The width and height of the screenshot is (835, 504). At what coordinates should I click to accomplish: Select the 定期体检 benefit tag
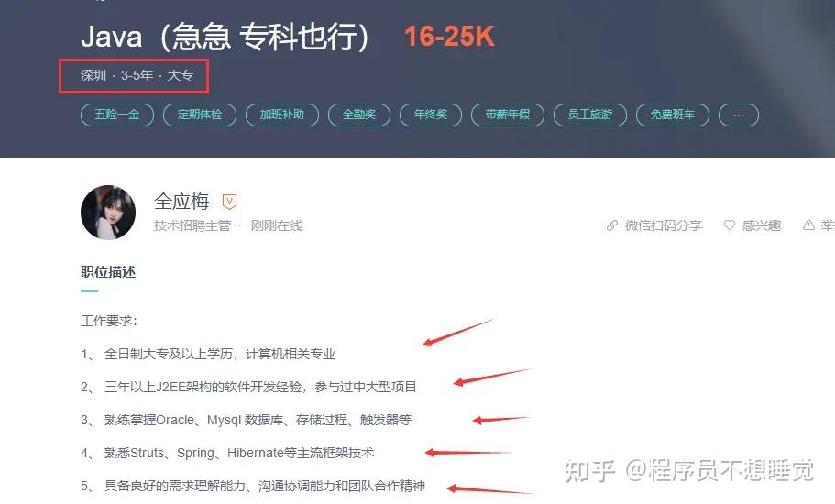[x=200, y=115]
